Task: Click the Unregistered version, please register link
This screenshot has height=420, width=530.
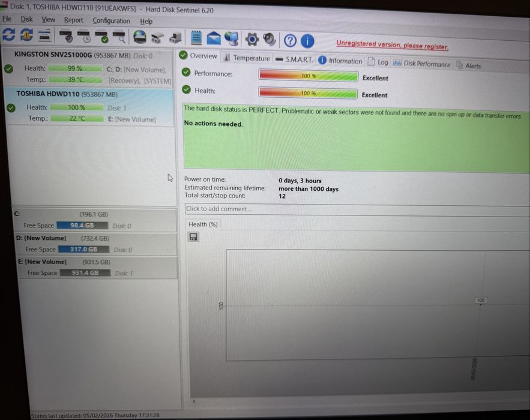Action: [x=392, y=45]
